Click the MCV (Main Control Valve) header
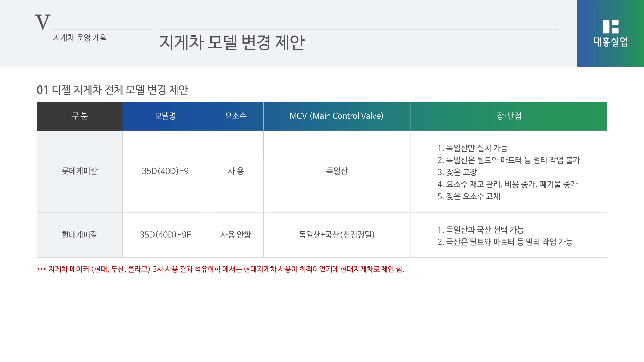Screen dimensions: 644x362 click(337, 116)
